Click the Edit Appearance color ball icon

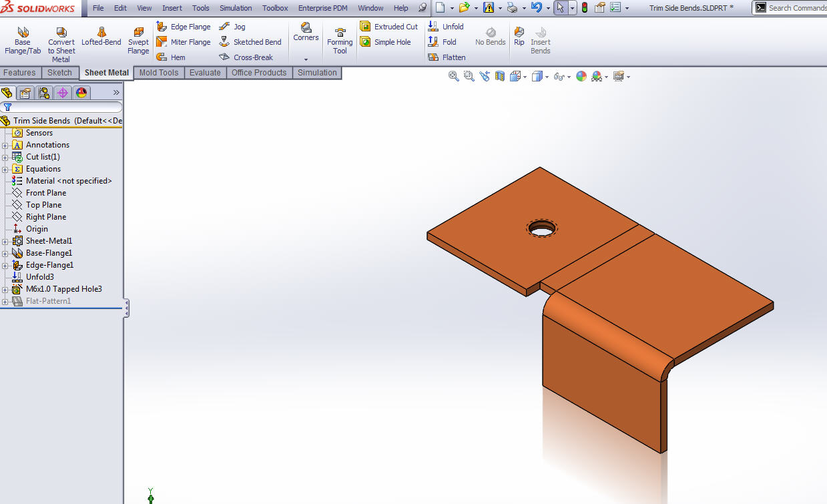coord(581,77)
